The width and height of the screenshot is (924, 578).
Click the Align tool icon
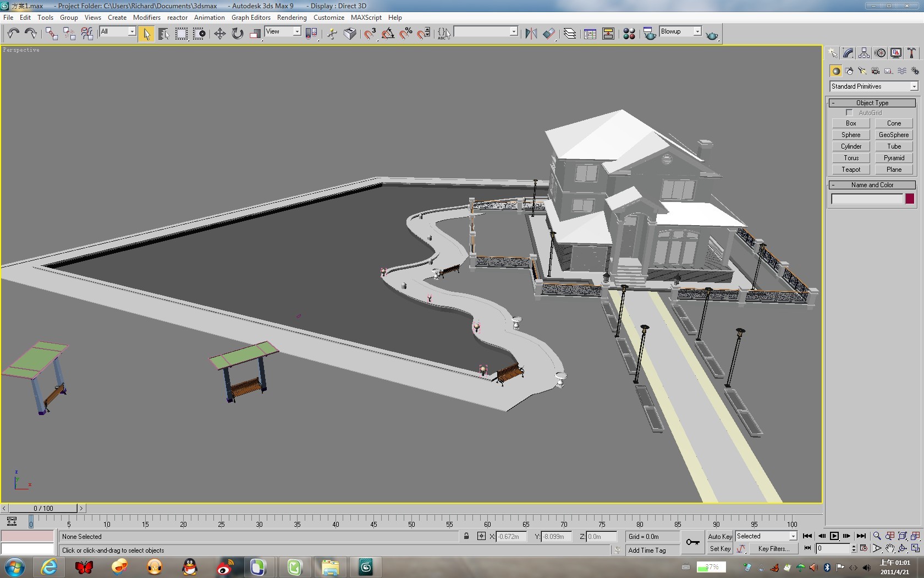click(549, 34)
